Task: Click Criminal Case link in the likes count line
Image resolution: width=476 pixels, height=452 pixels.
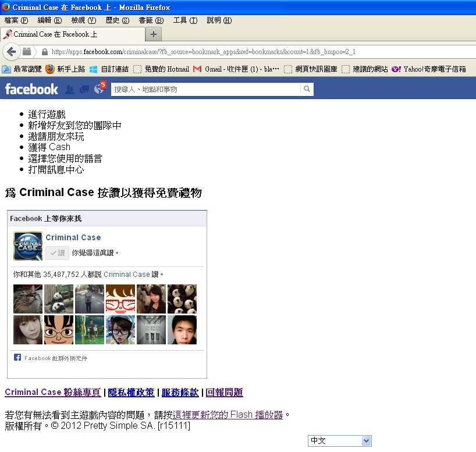Action: point(127,275)
